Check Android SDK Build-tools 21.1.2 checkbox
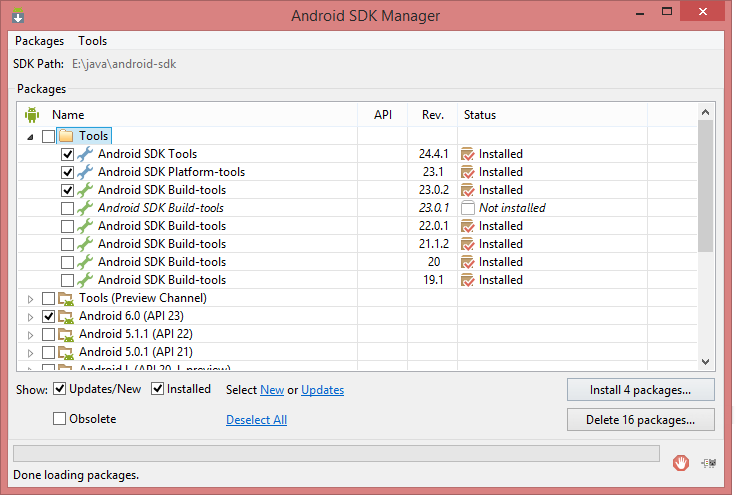This screenshot has width=736, height=495. (68, 244)
